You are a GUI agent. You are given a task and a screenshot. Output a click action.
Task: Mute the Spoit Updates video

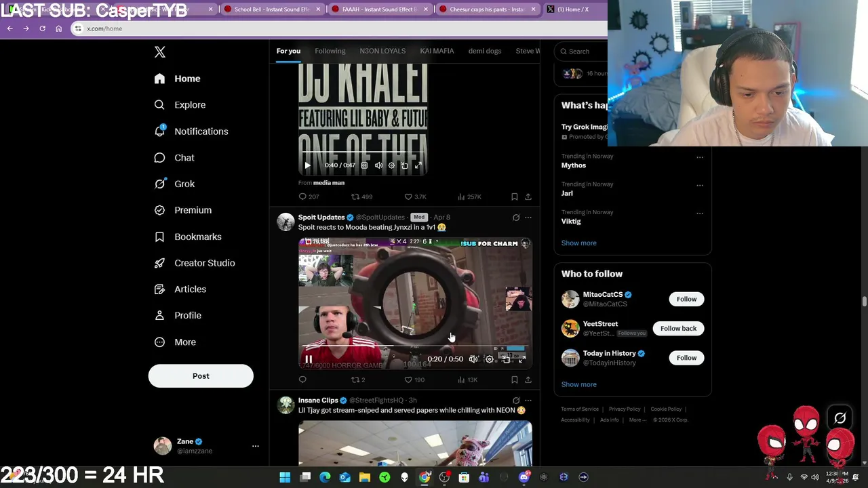(473, 359)
